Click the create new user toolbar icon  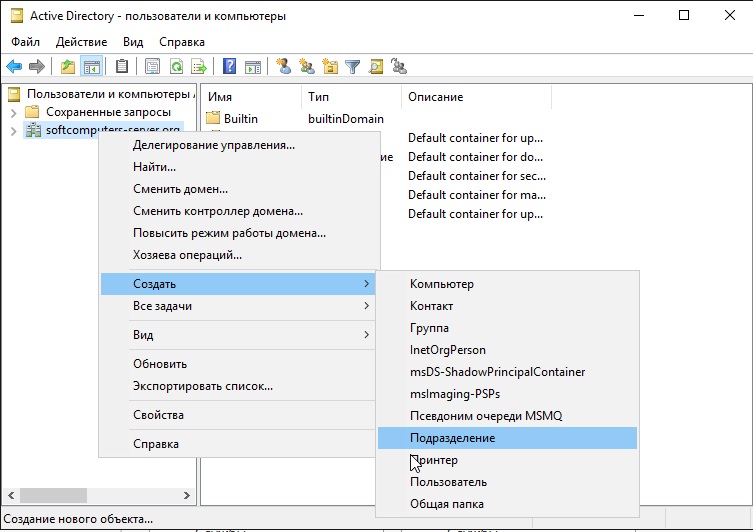[284, 67]
